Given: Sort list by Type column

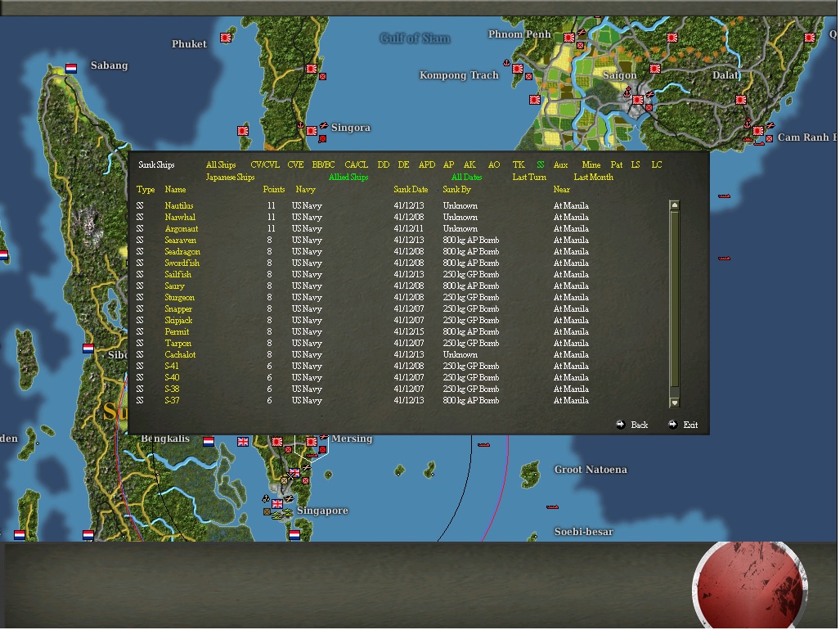Looking at the screenshot, I should 146,190.
